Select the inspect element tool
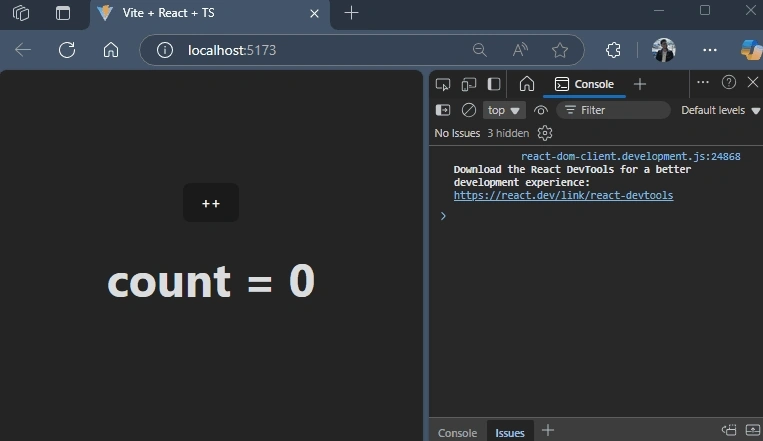This screenshot has height=441, width=763. (x=443, y=84)
